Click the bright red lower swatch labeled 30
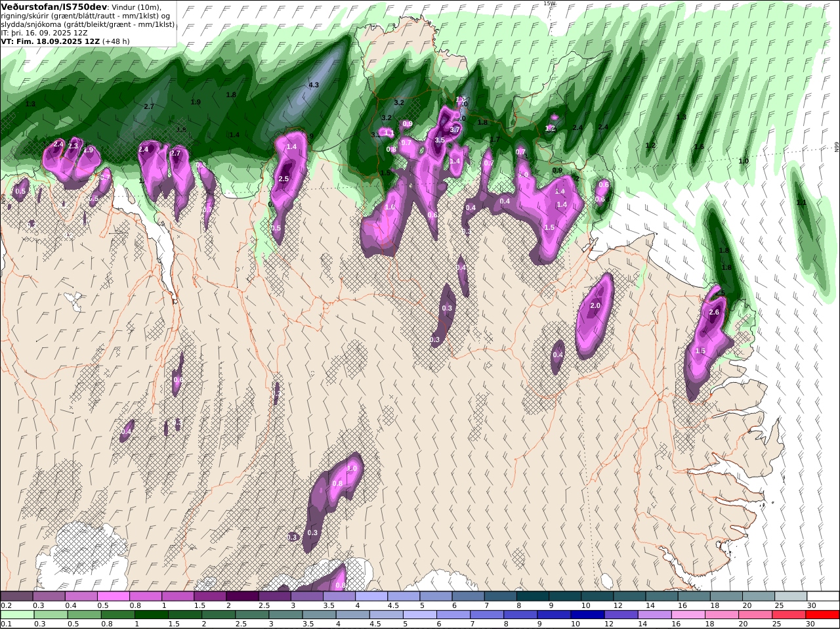 coord(823,615)
